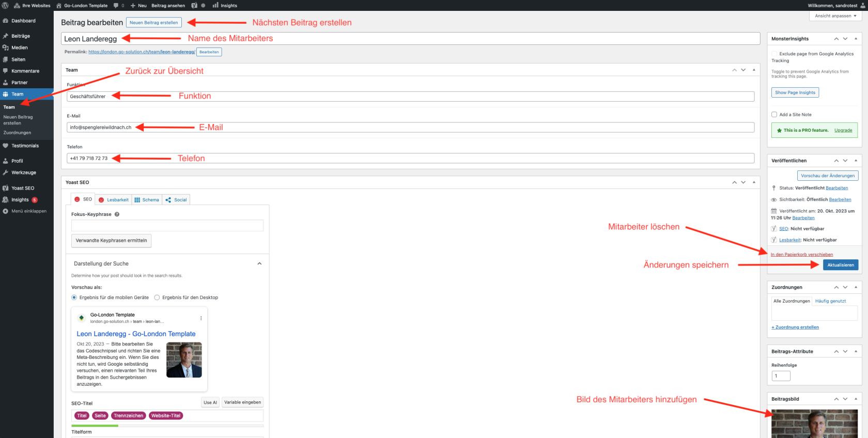Screen dimensions: 868x438
Task: Click Neuen Beitrag erstellen submenu entry
Action: [x=18, y=120]
